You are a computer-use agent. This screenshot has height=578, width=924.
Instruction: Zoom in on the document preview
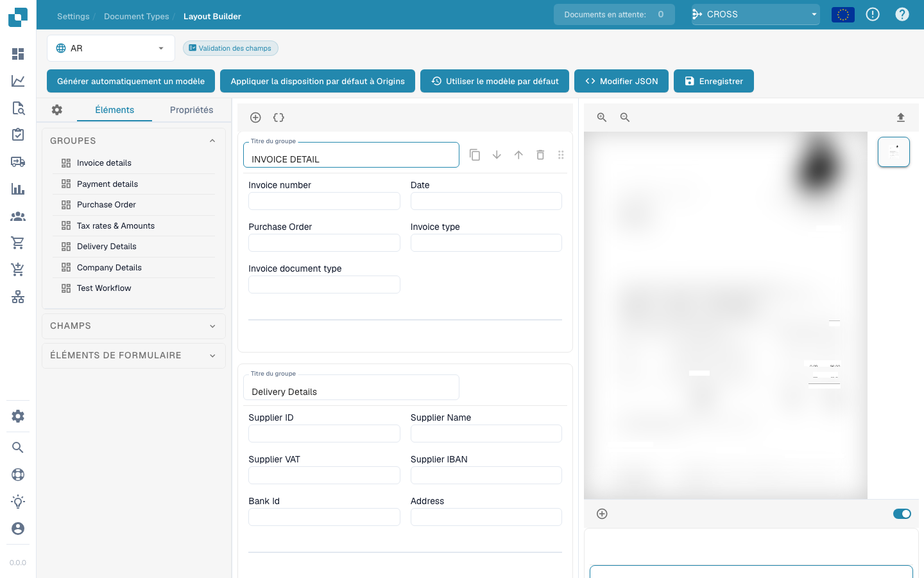coord(602,118)
